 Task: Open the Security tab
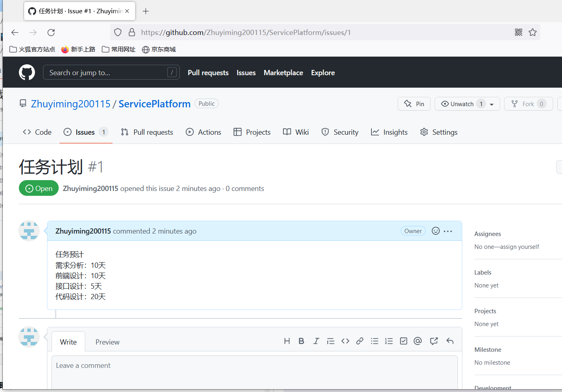point(340,132)
